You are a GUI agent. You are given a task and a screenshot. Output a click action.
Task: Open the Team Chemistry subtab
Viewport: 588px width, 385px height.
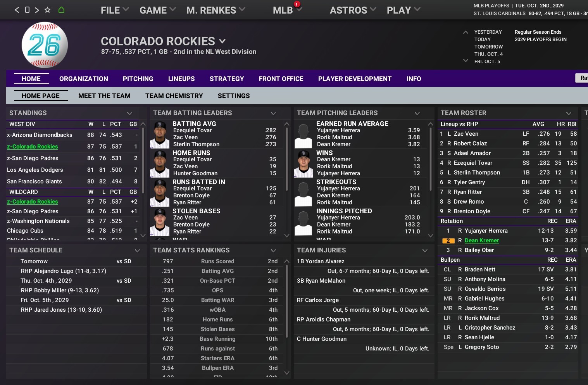[174, 96]
